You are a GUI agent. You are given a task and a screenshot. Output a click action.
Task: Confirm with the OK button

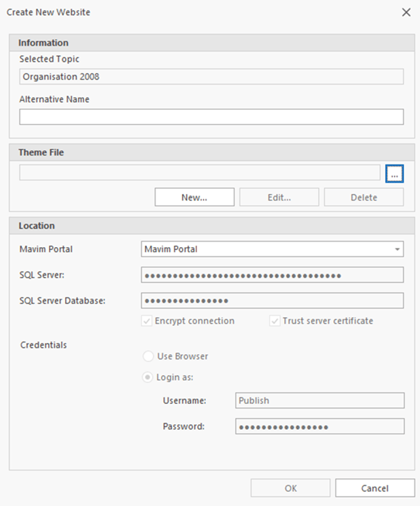click(x=290, y=489)
